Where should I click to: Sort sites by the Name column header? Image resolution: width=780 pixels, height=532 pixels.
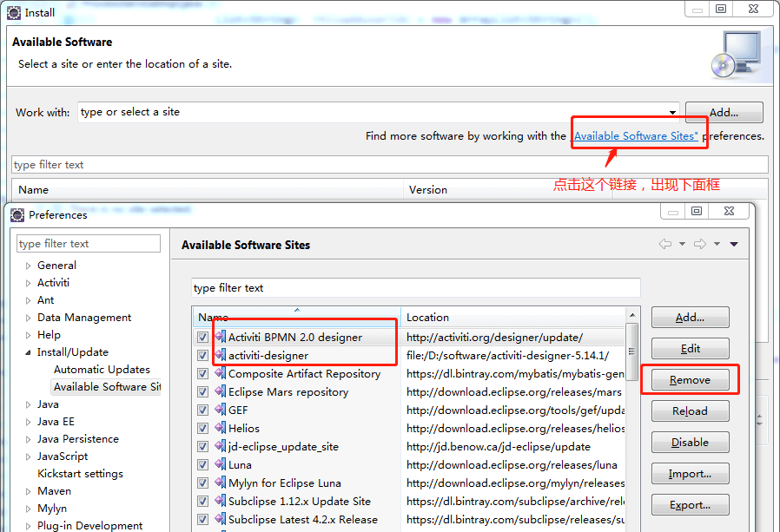click(x=296, y=318)
